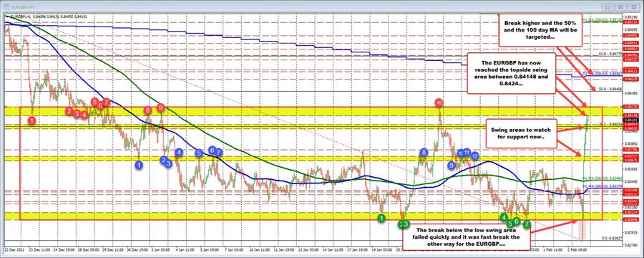Select the current price label 0.84101

(x=630, y=120)
